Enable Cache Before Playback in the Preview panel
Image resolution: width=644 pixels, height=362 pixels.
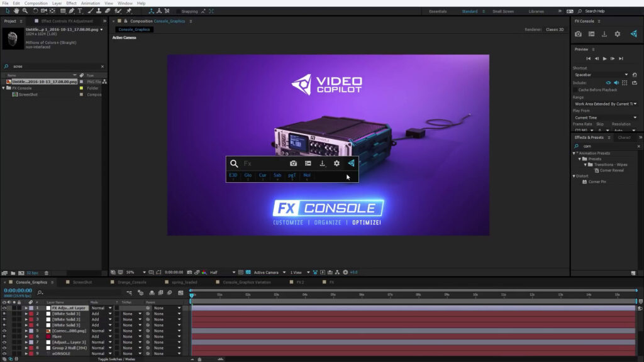click(575, 90)
